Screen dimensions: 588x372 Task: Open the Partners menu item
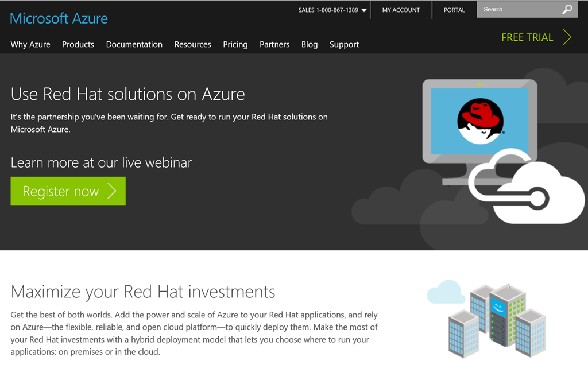(x=274, y=44)
